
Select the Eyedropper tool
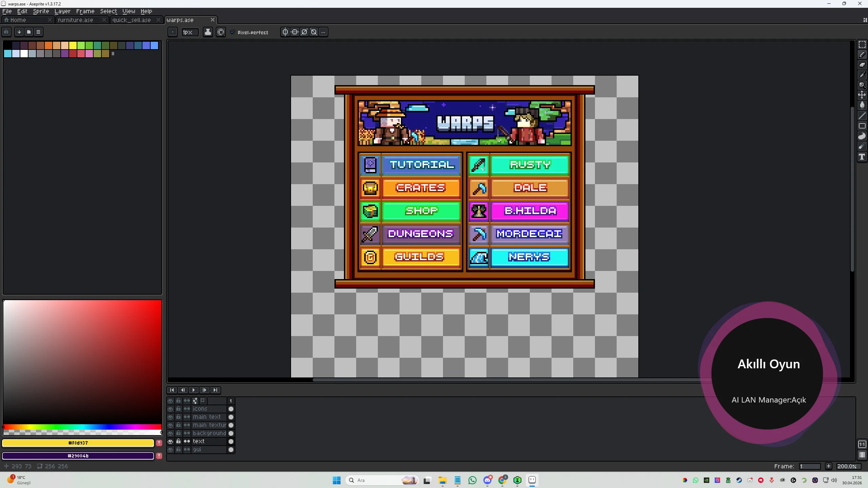coord(862,75)
